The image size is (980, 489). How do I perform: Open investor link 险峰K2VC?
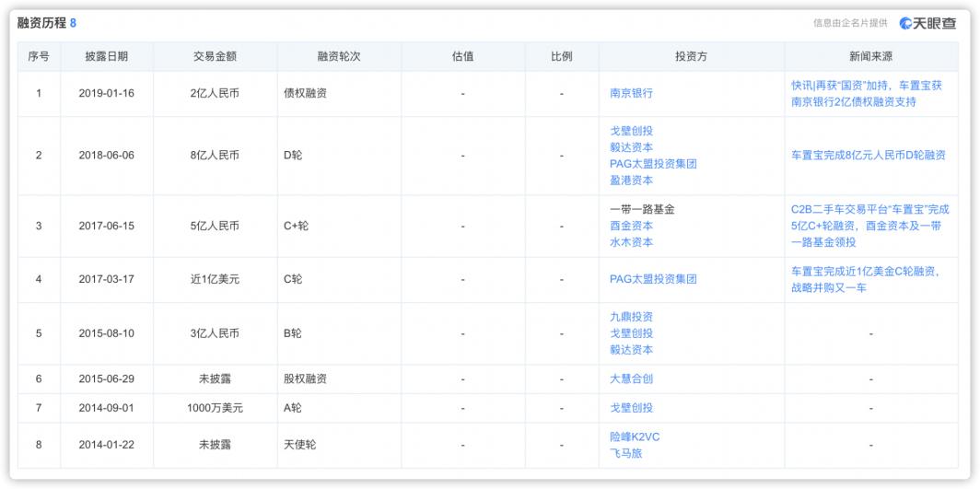(635, 437)
